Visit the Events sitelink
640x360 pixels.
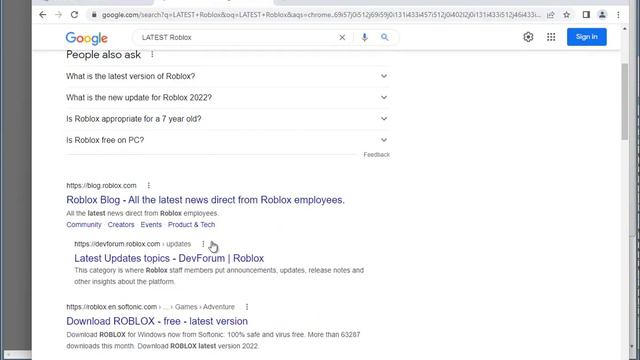pyautogui.click(x=151, y=224)
